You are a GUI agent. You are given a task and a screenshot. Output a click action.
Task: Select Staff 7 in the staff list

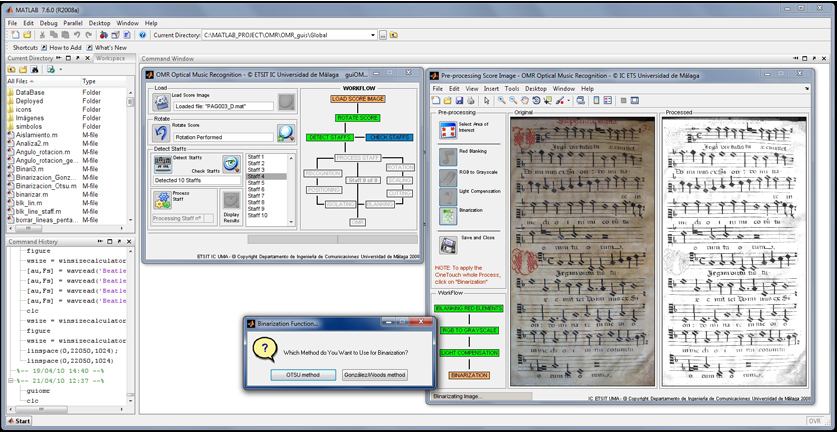[x=256, y=196]
